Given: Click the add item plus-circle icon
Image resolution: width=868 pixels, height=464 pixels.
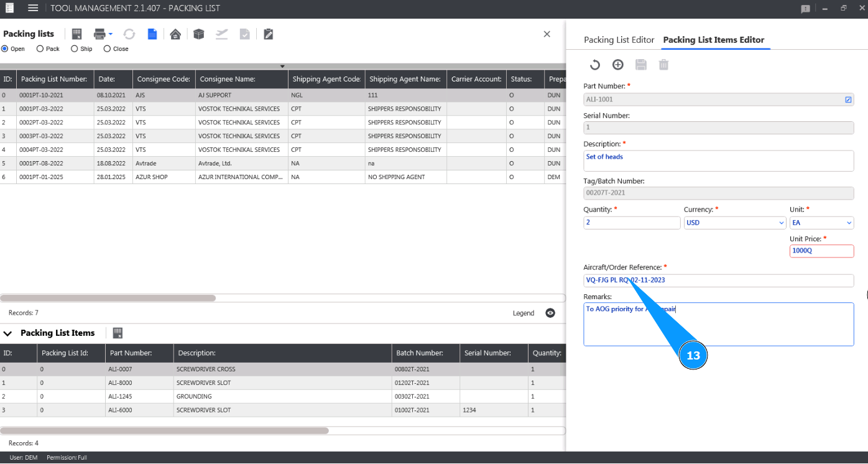Looking at the screenshot, I should click(x=617, y=65).
